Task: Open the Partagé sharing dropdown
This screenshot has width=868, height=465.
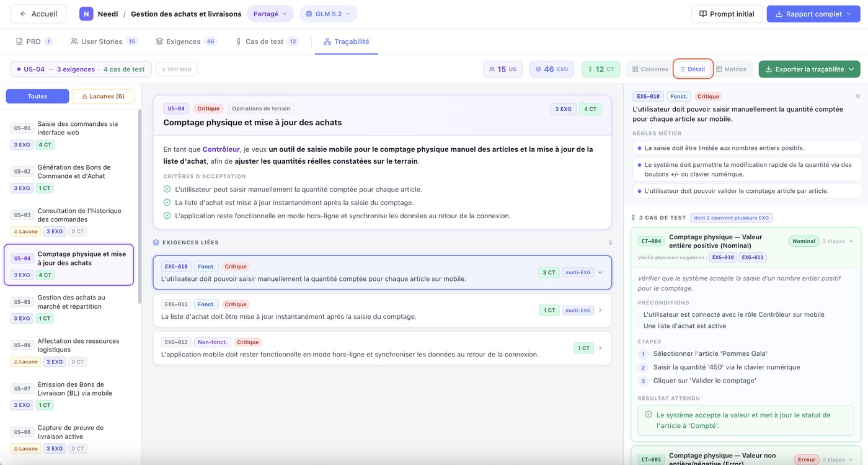Action: (x=270, y=14)
